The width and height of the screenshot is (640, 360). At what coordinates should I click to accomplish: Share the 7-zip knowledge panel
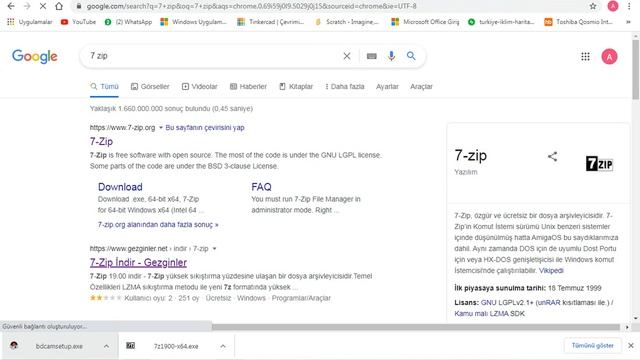click(552, 156)
